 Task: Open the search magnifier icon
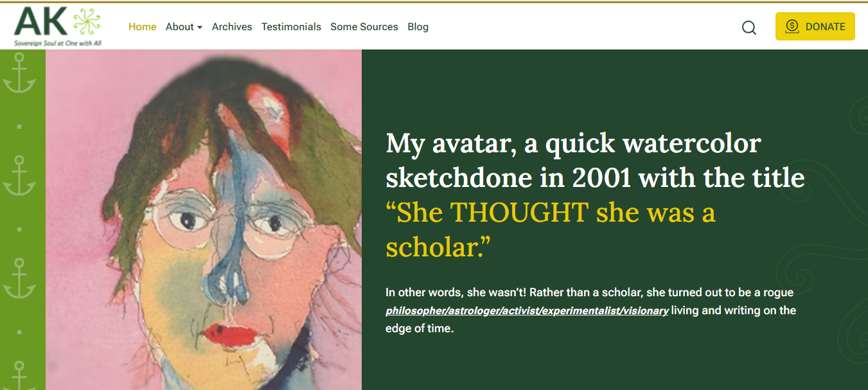[748, 27]
